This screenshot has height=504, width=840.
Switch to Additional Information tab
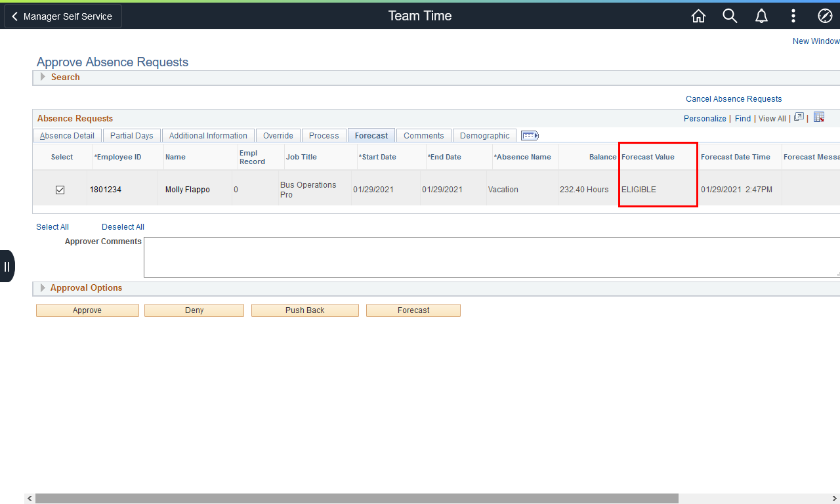pyautogui.click(x=208, y=136)
